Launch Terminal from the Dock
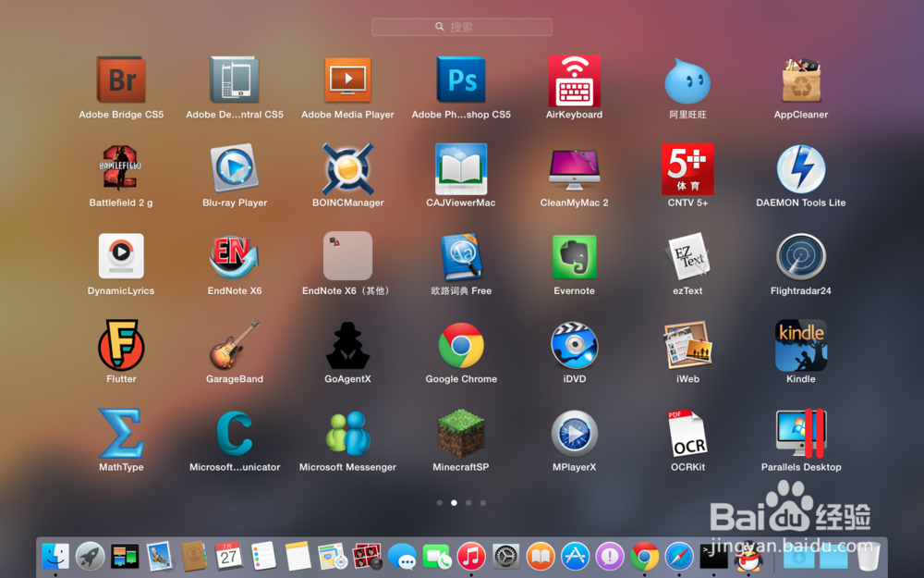 point(713,557)
